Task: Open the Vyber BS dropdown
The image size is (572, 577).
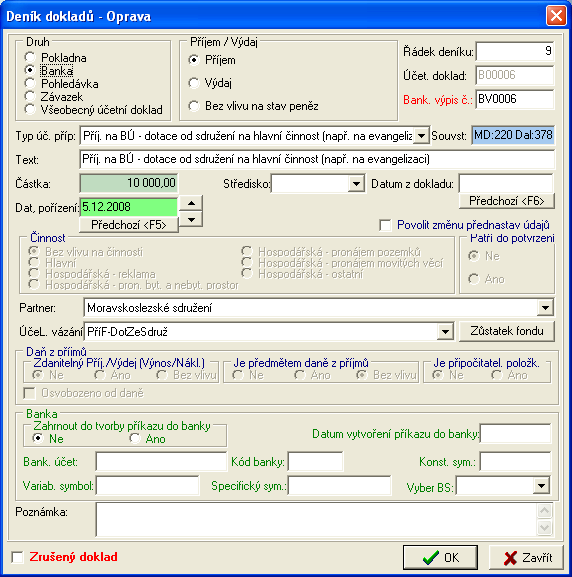Action: point(541,486)
